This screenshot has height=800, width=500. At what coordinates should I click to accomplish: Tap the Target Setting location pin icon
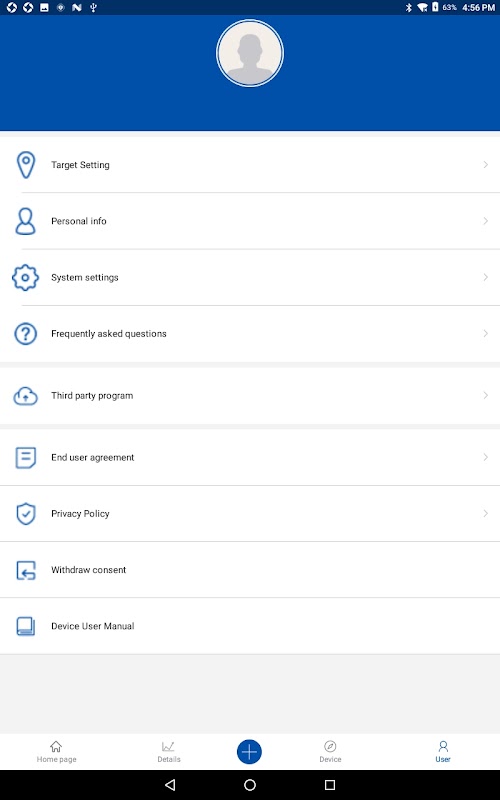click(x=26, y=165)
